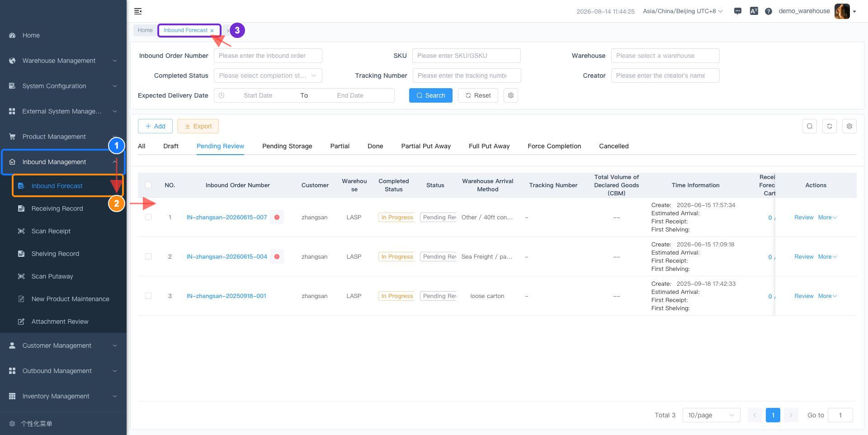Click the External System Management grid icon
The image size is (868, 435).
[x=12, y=111]
